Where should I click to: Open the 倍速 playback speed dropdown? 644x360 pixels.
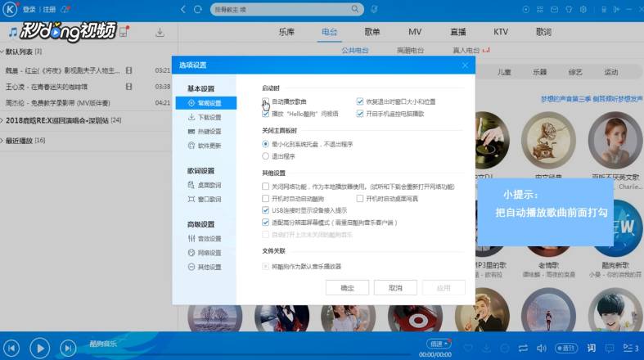(439, 344)
